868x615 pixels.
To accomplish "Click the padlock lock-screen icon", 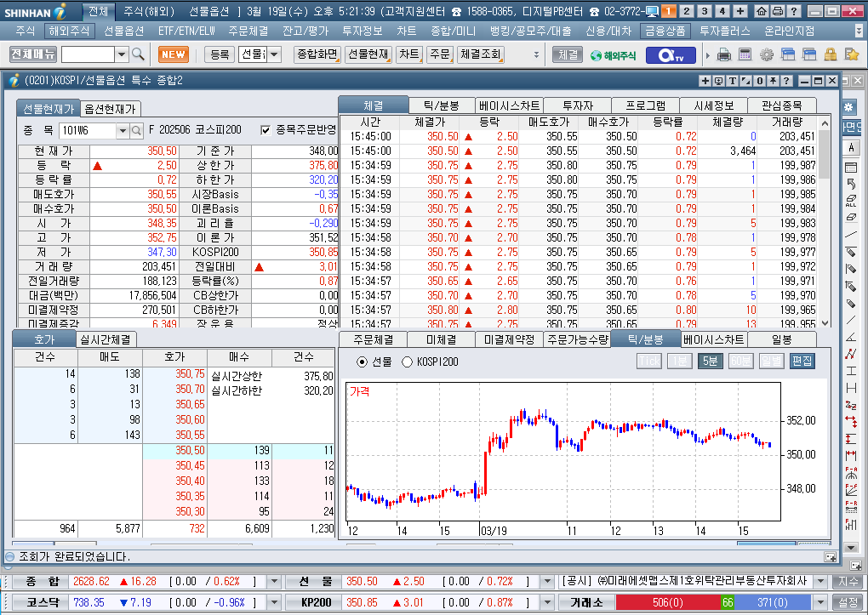I will (830, 54).
